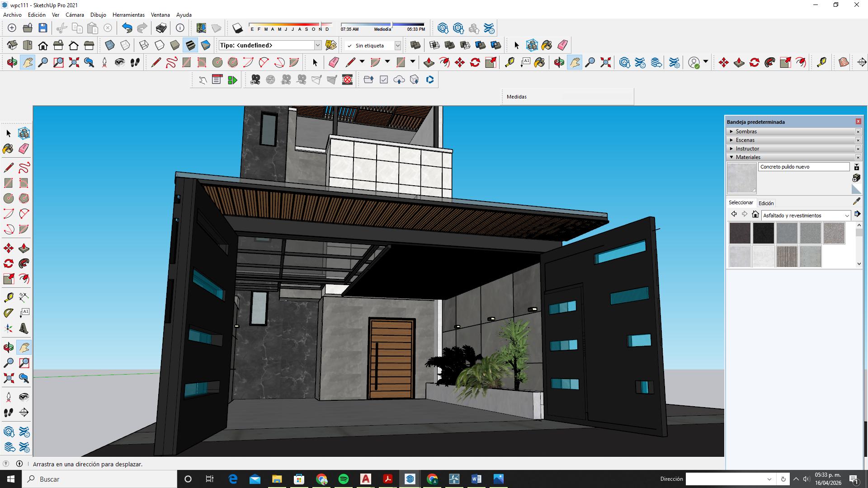Click the Zoom Extents icon in left toolbar
This screenshot has width=868, height=488.
click(x=8, y=378)
